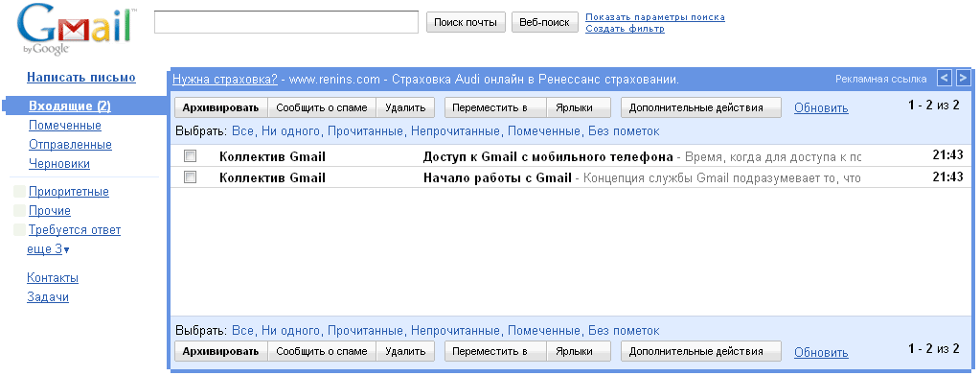Open email 'Доступ к Gmail с мобильного телефона'
The height and width of the screenshot is (376, 980).
coord(571,155)
